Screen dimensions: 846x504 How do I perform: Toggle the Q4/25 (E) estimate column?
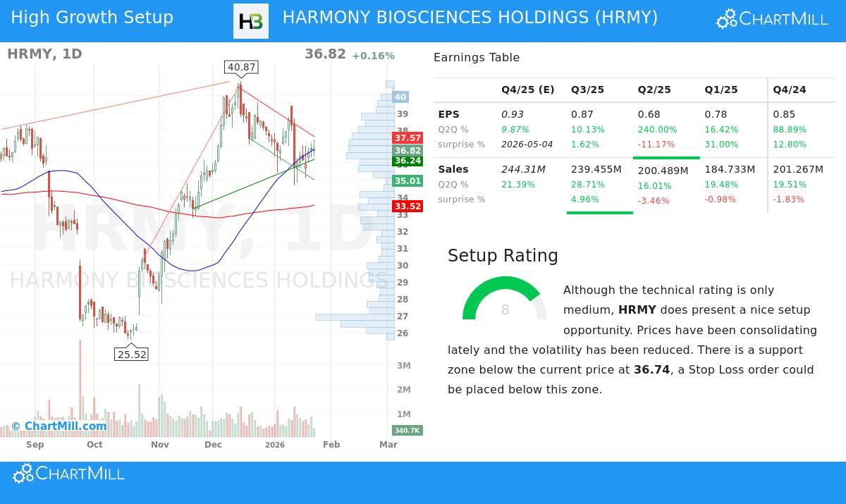(x=527, y=90)
